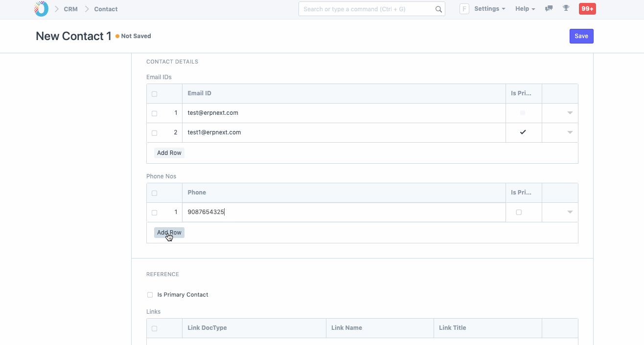This screenshot has width=644, height=345.
Task: Enable Is Primary Contact checkbox
Action: [150, 295]
